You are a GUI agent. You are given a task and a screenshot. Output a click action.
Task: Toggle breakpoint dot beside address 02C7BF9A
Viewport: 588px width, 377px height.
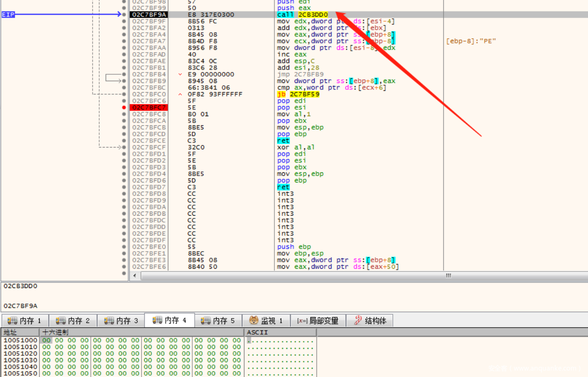(124, 15)
